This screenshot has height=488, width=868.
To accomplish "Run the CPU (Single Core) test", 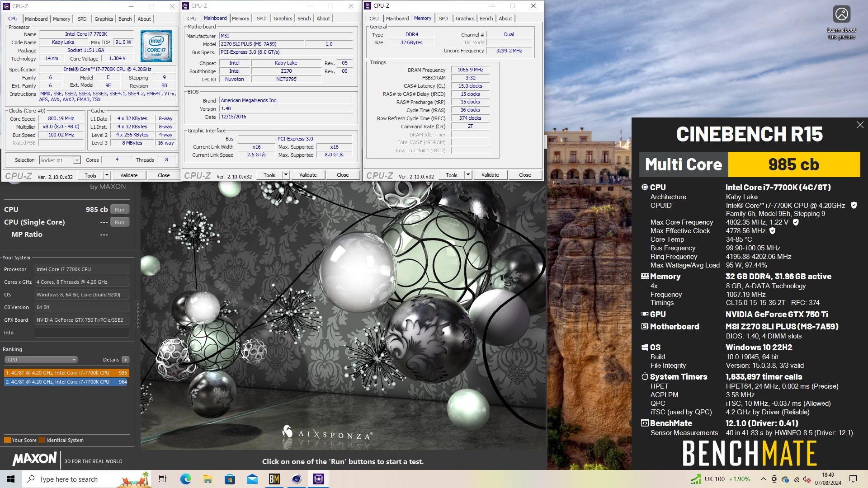I will (x=119, y=222).
